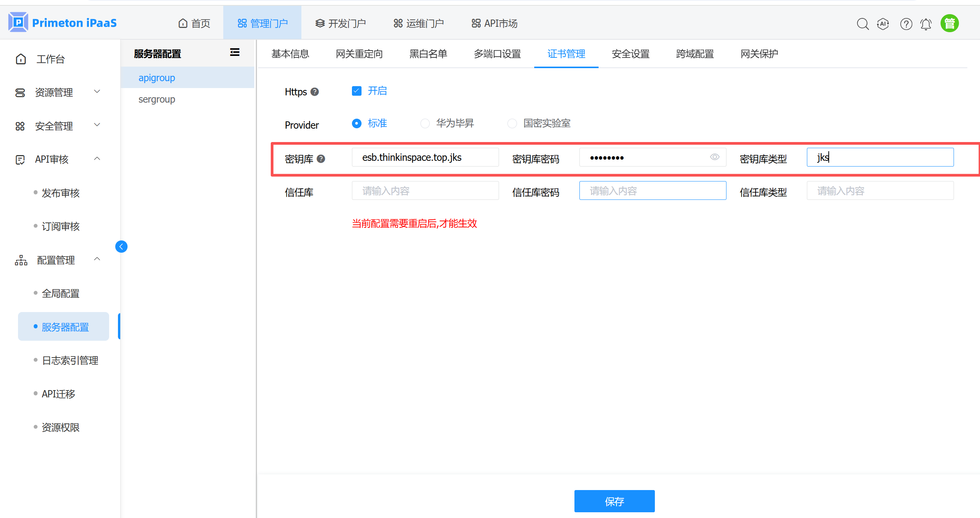Select the 国密实验室 provider radio
This screenshot has height=518, width=980.
pyautogui.click(x=512, y=123)
